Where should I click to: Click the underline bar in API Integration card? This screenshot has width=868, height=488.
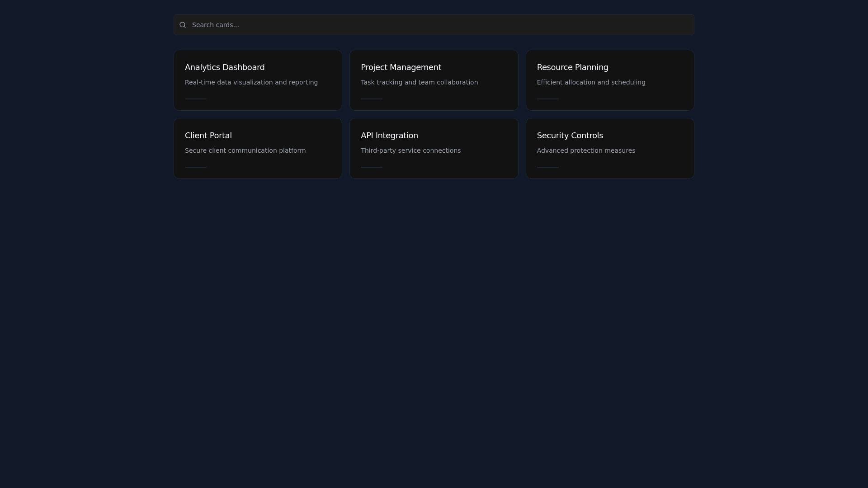(x=372, y=167)
